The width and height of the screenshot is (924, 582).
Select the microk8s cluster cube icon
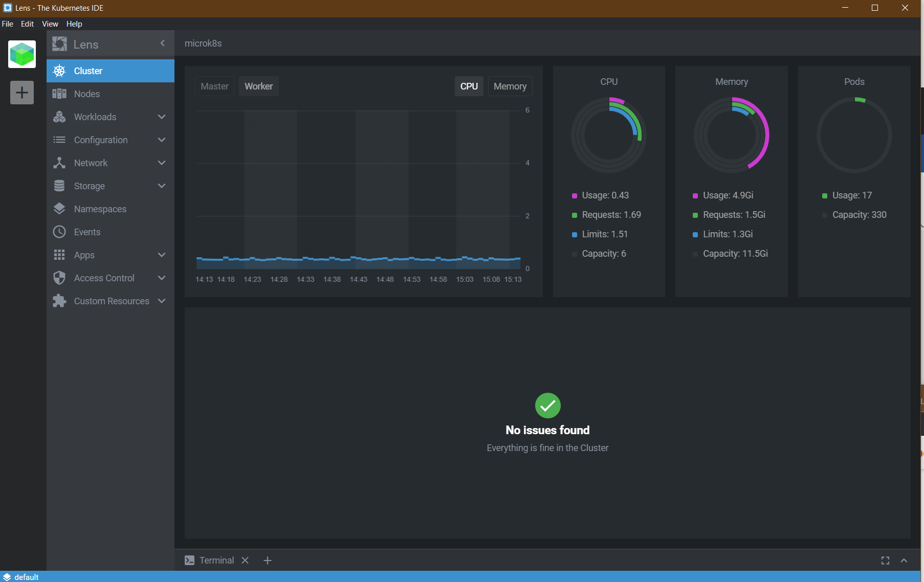pos(22,54)
